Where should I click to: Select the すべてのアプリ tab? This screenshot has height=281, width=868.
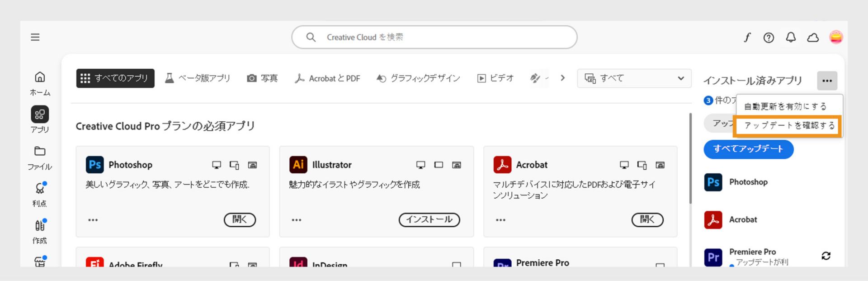point(115,78)
